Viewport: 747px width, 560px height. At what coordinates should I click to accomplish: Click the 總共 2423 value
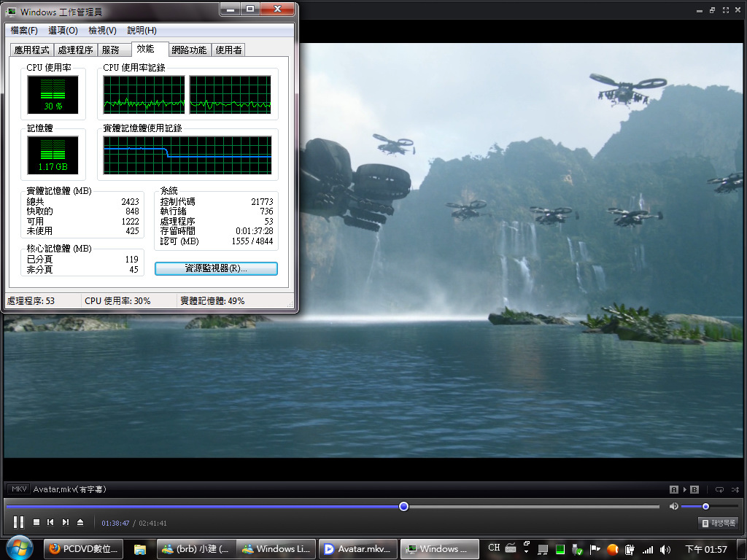tap(130, 202)
